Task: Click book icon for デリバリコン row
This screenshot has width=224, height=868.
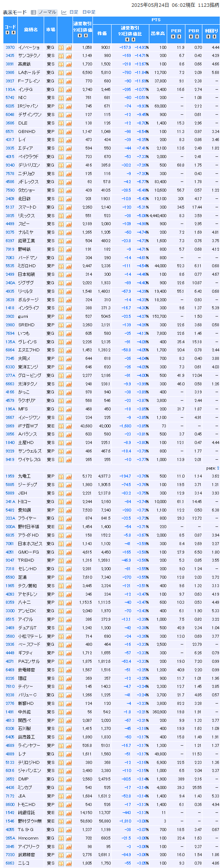Action: pyautogui.click(x=61, y=165)
